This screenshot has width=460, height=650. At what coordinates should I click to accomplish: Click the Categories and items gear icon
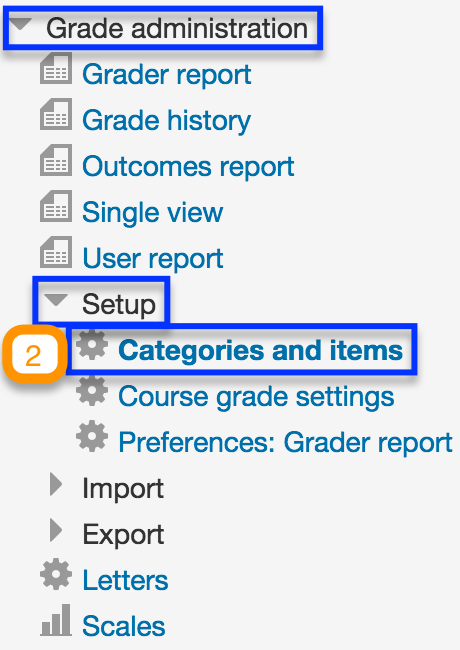pos(92,344)
